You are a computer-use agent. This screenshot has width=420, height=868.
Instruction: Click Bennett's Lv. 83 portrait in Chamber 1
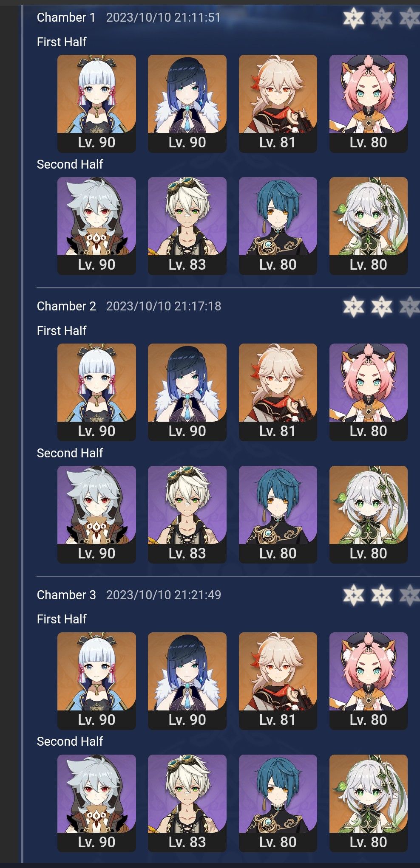coord(187,226)
